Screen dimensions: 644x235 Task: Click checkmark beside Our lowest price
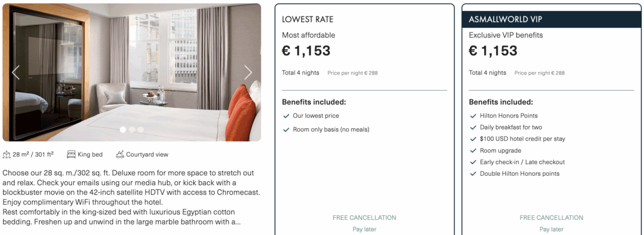(x=286, y=116)
